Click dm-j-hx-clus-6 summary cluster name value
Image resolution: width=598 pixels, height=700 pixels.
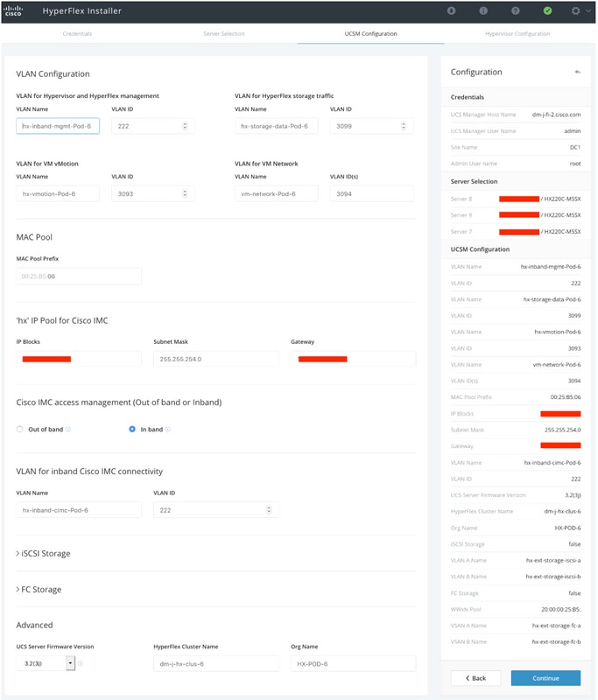click(562, 512)
